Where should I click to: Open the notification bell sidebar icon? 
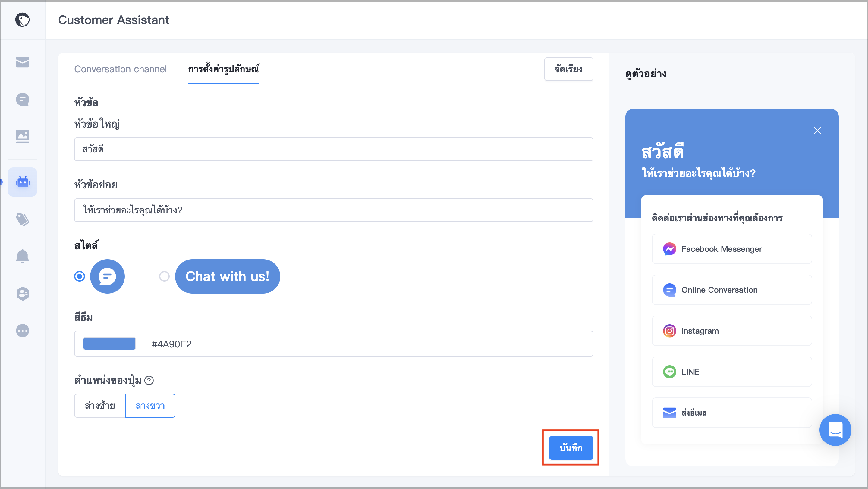(x=22, y=256)
